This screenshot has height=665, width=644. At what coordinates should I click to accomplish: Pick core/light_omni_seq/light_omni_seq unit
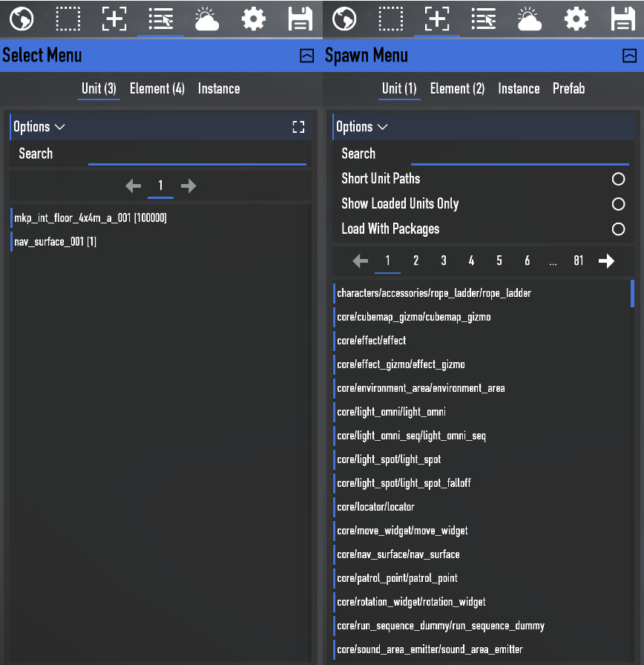point(482,436)
